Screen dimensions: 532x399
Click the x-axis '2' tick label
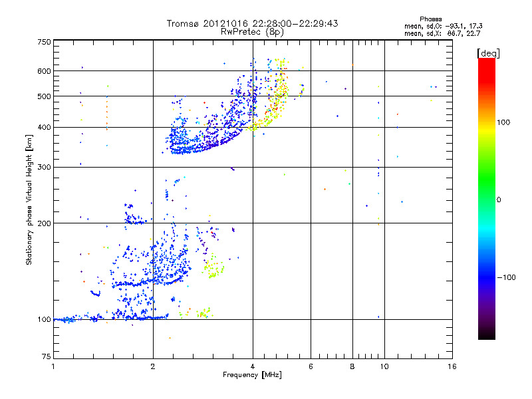153,366
